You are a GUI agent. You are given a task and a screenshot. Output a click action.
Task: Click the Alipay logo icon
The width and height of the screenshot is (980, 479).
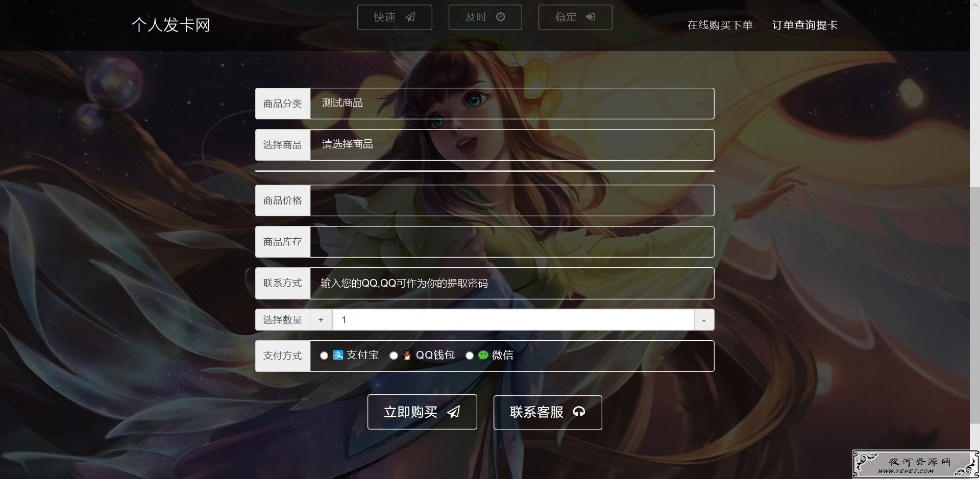[338, 355]
